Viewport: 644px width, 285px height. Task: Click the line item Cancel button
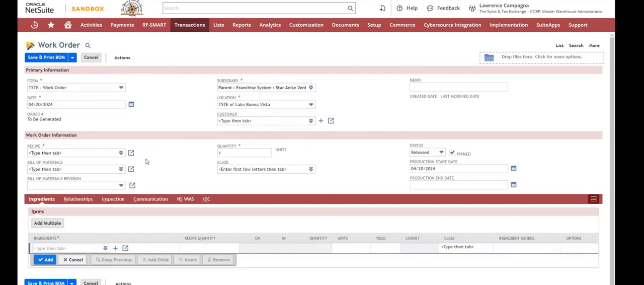(x=73, y=260)
